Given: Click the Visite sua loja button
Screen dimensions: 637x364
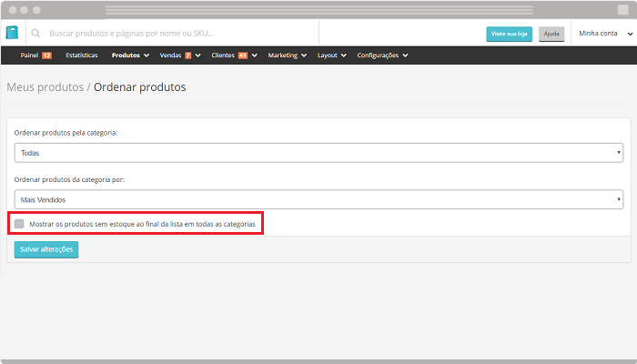Looking at the screenshot, I should click(509, 34).
